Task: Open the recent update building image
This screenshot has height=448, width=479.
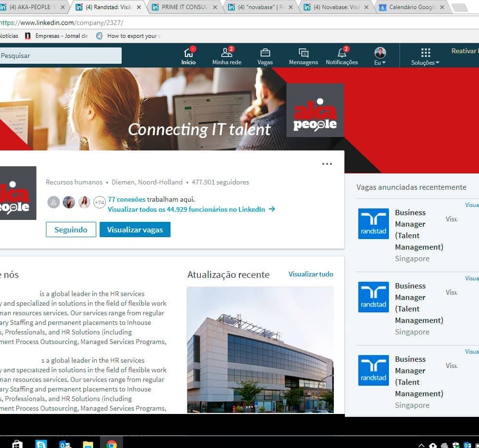Action: 260,350
